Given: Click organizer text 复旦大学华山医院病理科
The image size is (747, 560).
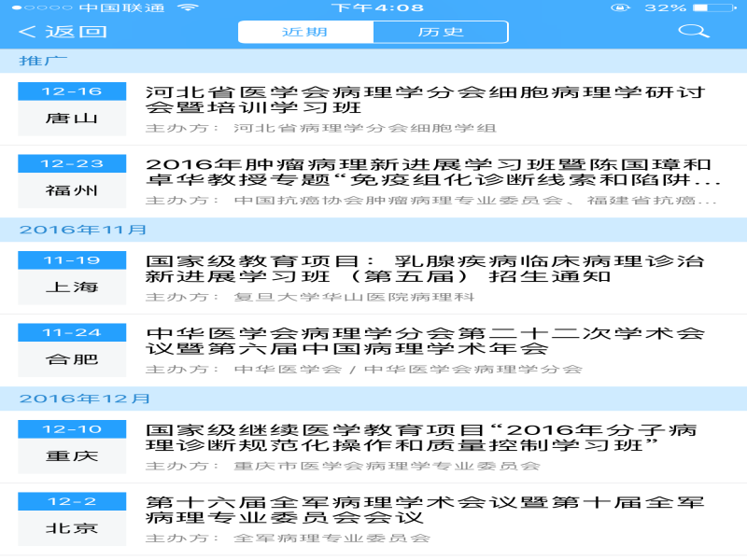Looking at the screenshot, I should click(354, 297).
